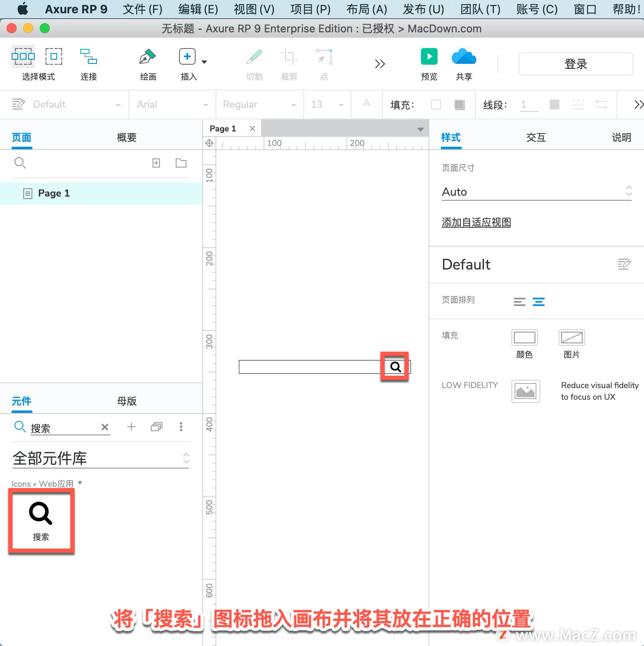644x646 pixels.
Task: Switch to the Style tab (样式)
Action: point(451,137)
